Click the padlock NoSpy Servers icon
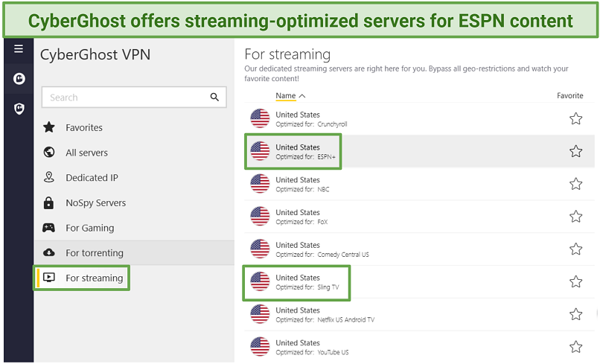The image size is (600, 364). click(x=48, y=203)
